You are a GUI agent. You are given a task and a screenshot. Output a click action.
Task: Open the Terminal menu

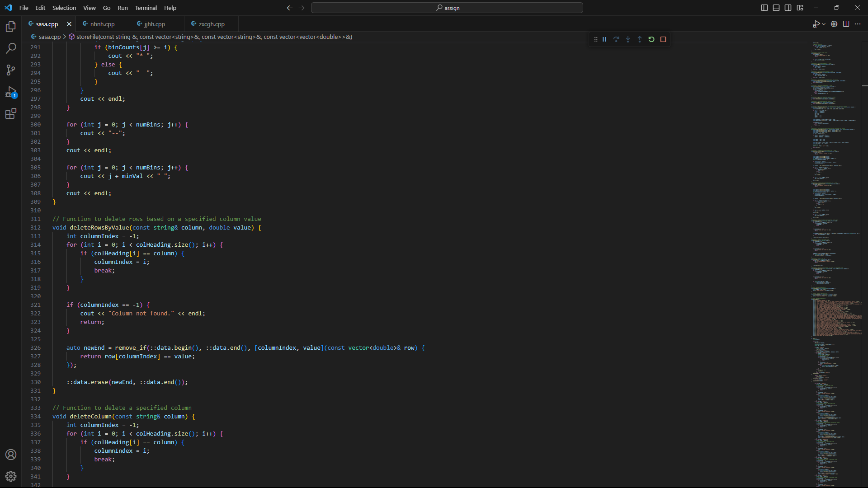(146, 8)
